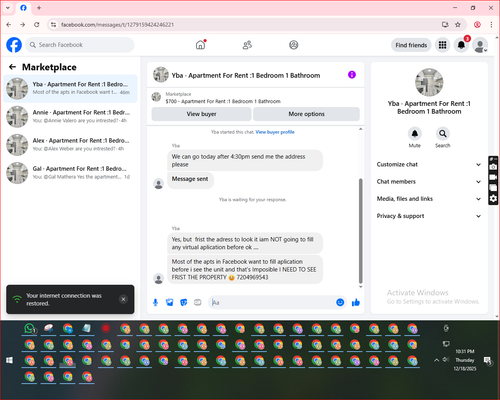Reload the page with browser refresh
Screen dimensions: 500x400
(37, 24)
